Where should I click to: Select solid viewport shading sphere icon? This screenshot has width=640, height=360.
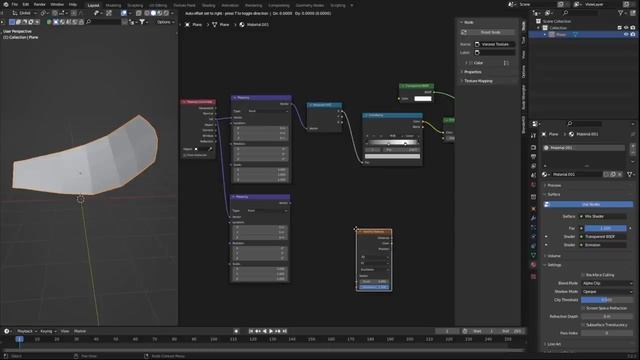click(x=153, y=13)
